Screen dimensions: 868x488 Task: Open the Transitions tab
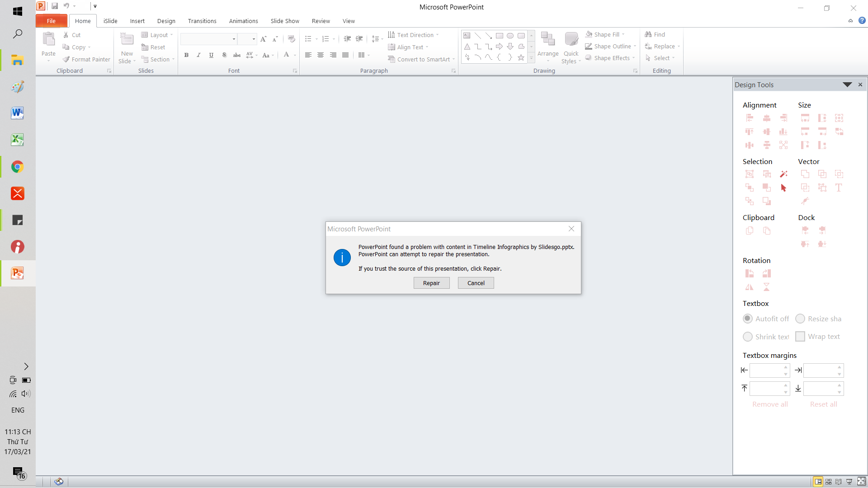(202, 21)
